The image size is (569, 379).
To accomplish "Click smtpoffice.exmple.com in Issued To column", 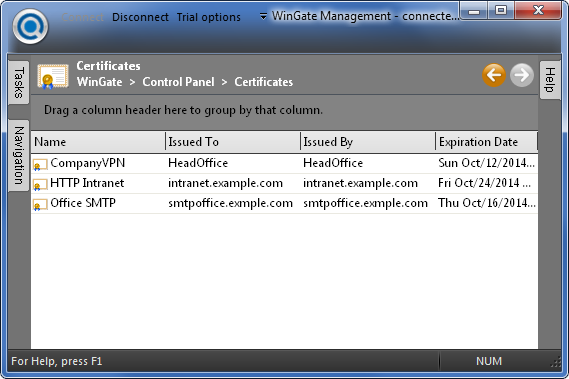I will [230, 203].
